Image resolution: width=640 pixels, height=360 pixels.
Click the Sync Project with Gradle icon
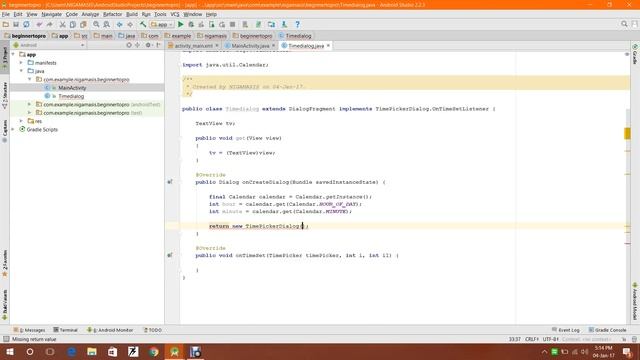click(x=258, y=24)
